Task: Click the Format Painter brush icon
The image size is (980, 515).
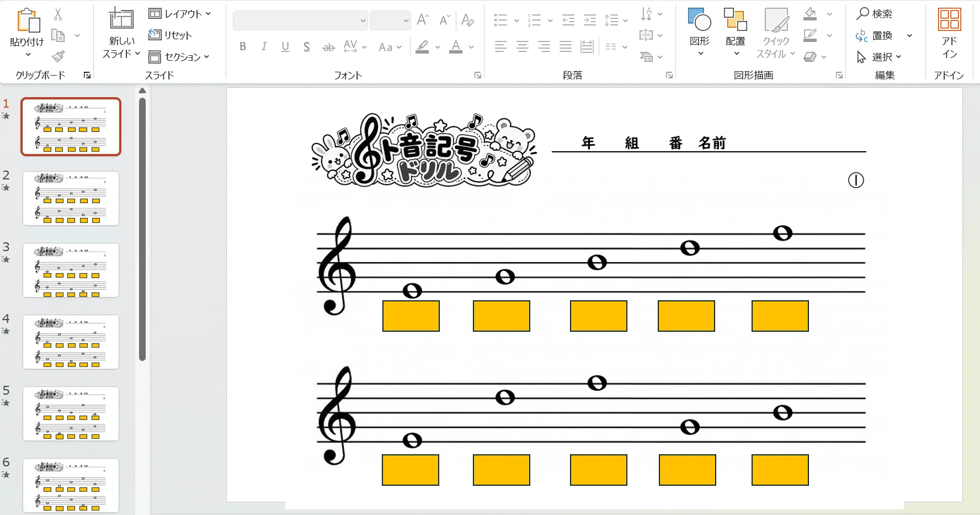Action: coord(58,56)
